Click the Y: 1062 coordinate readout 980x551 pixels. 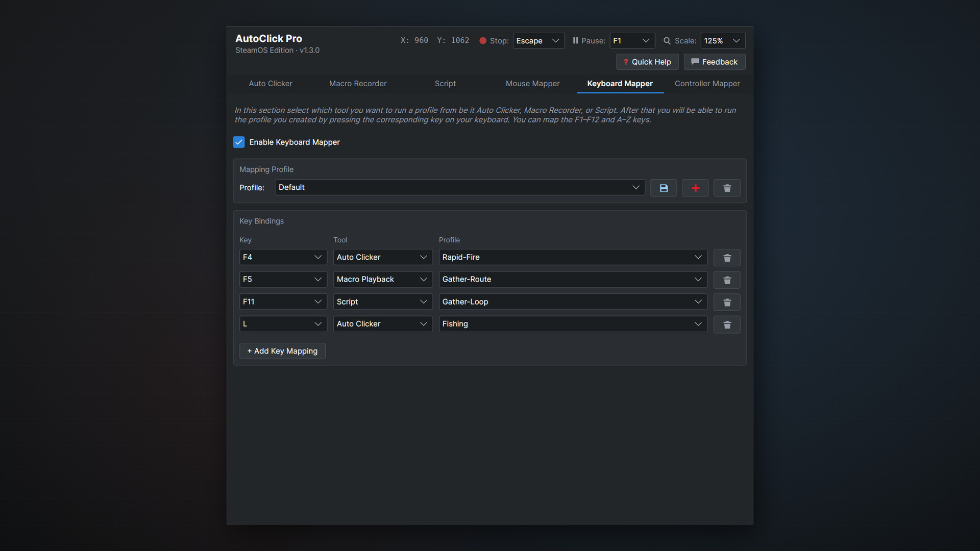point(453,40)
